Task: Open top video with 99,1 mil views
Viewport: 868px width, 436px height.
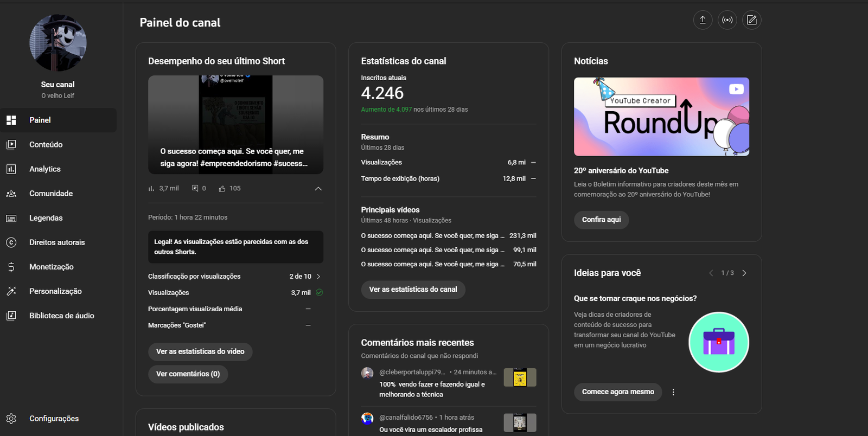Action: [449, 250]
